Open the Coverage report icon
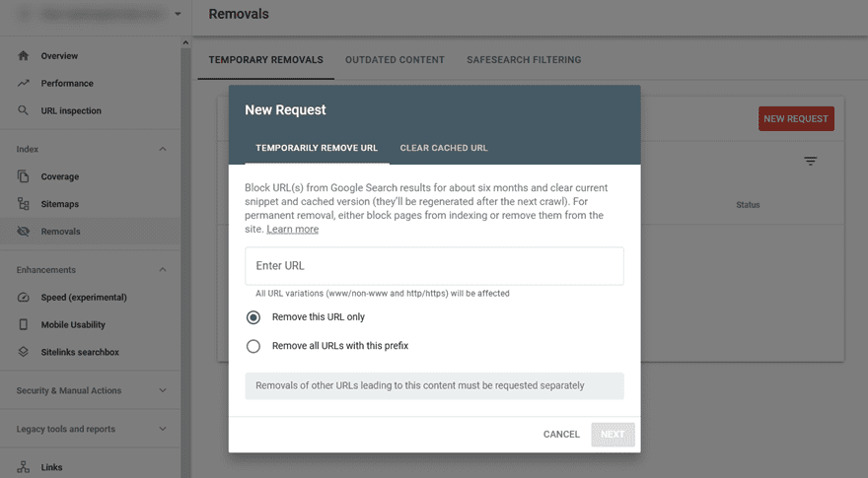Image resolution: width=868 pixels, height=478 pixels. click(x=24, y=176)
